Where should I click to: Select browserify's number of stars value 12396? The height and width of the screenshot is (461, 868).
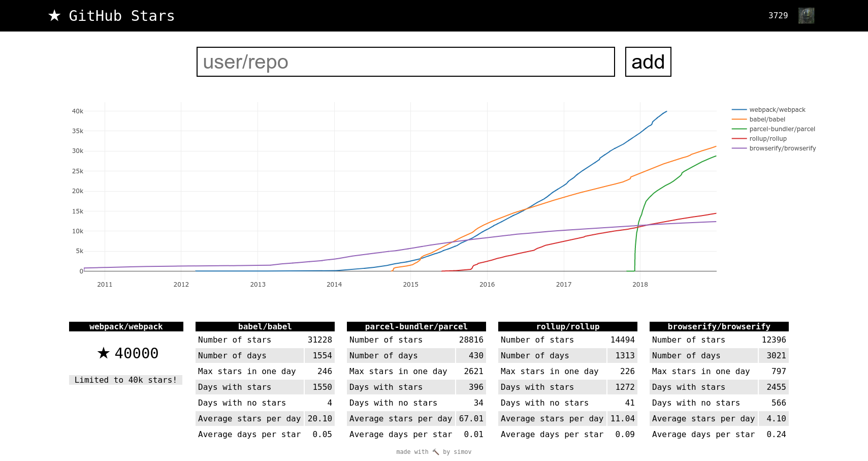click(774, 340)
